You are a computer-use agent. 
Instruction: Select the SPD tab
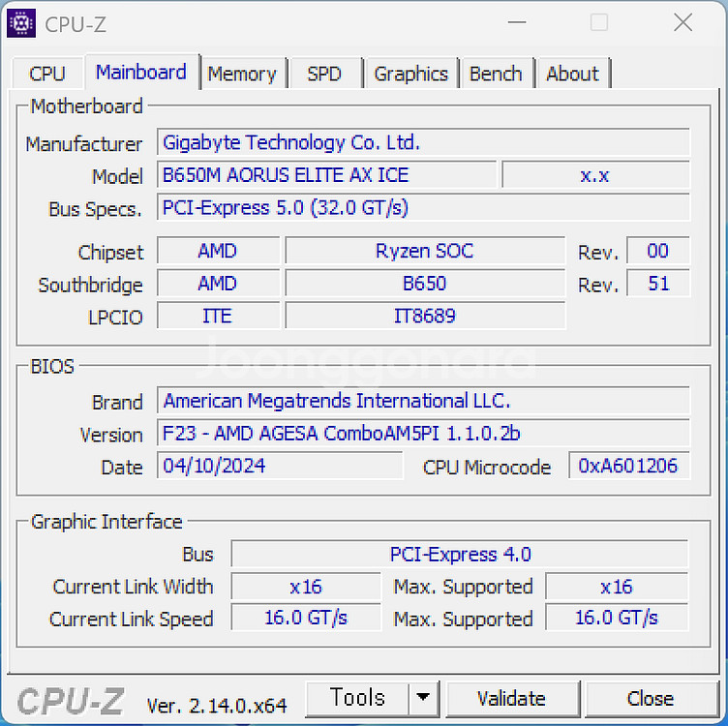(323, 74)
